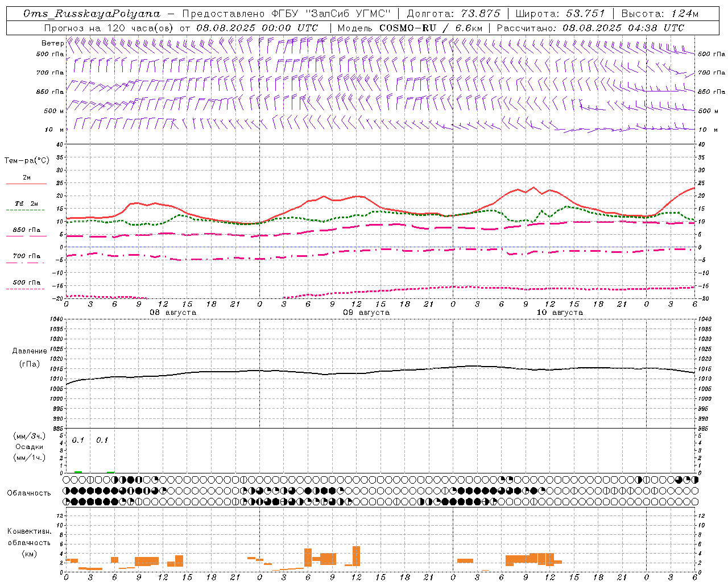Click the 09 августа date label

coord(366,313)
